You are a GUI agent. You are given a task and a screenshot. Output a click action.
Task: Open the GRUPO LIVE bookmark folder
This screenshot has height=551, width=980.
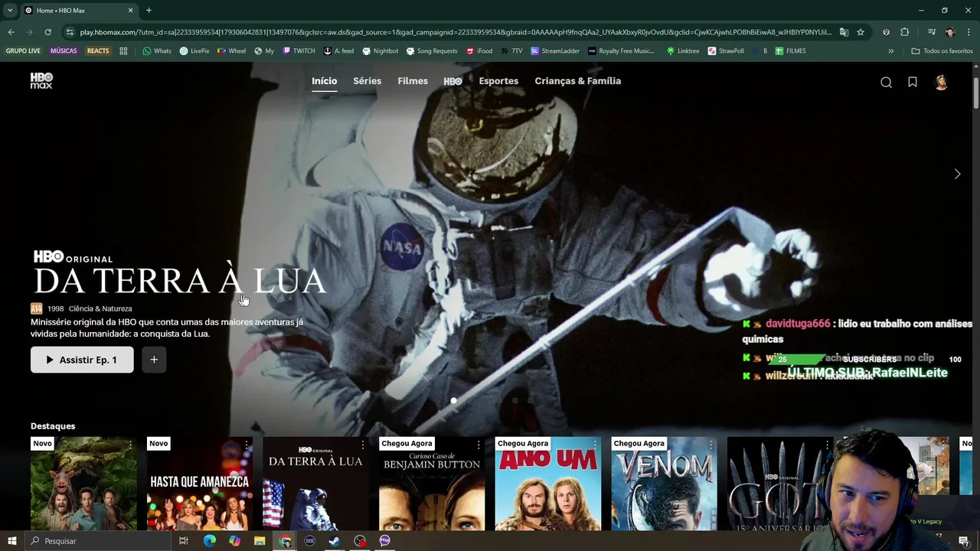[23, 51]
